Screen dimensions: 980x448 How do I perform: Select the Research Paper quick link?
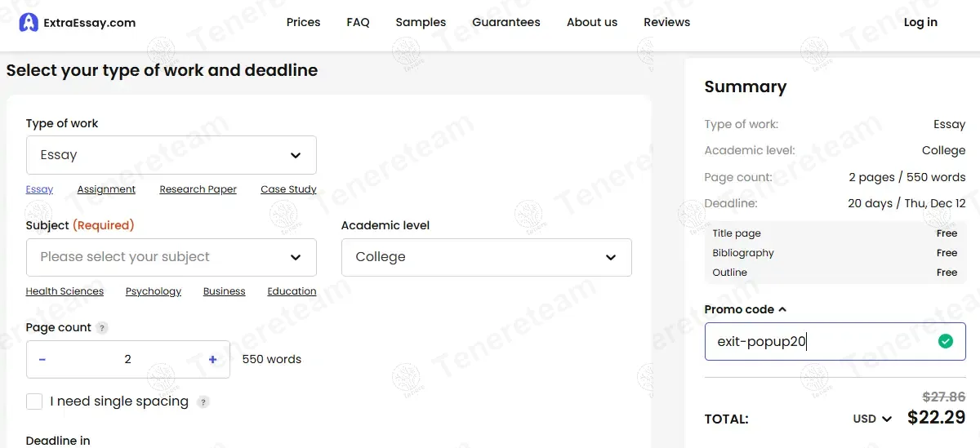pyautogui.click(x=198, y=189)
